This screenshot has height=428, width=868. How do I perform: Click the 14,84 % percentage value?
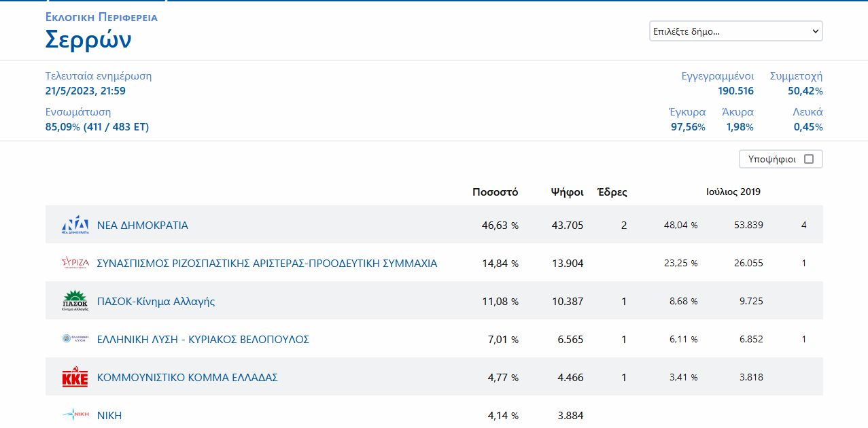click(500, 264)
